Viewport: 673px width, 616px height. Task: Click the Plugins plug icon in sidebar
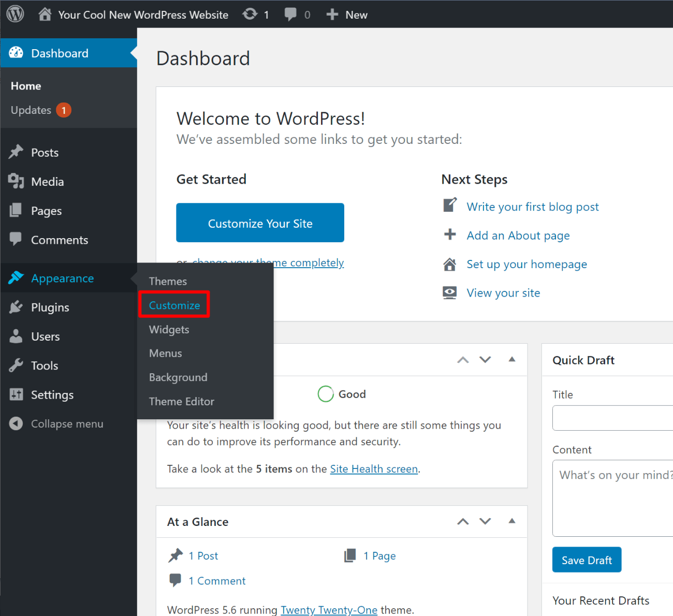click(16, 307)
